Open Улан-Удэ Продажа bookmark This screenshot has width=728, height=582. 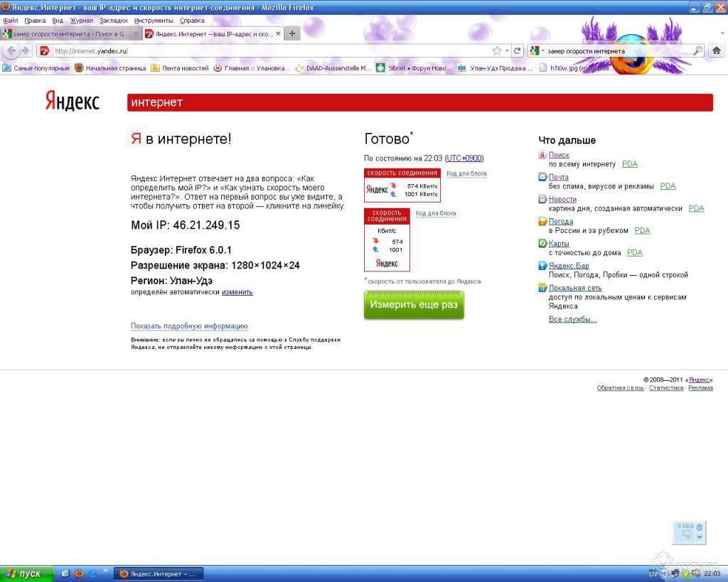pyautogui.click(x=496, y=68)
